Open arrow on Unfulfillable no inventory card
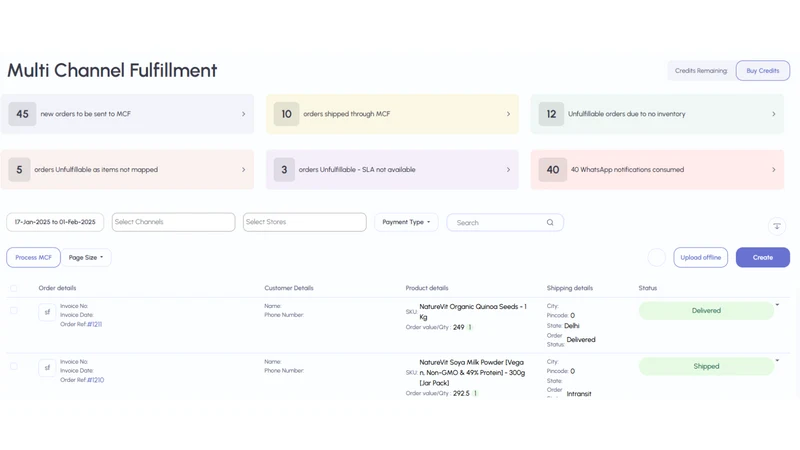 click(x=773, y=114)
